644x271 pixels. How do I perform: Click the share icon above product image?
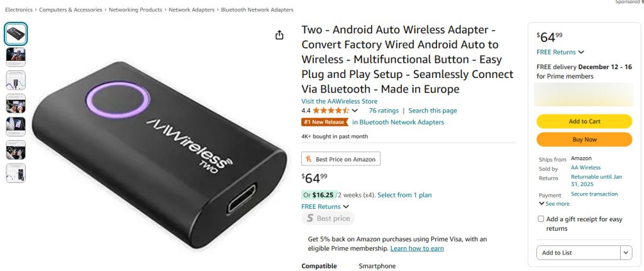(280, 35)
